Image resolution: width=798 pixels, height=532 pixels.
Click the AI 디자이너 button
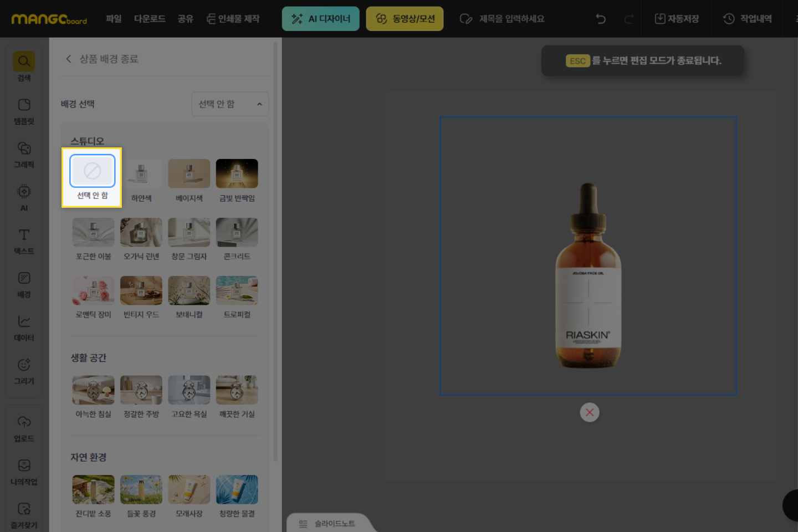click(321, 19)
